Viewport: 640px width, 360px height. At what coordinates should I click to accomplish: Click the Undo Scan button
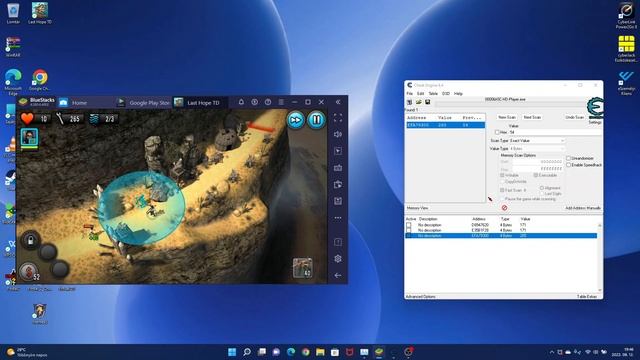click(x=574, y=117)
